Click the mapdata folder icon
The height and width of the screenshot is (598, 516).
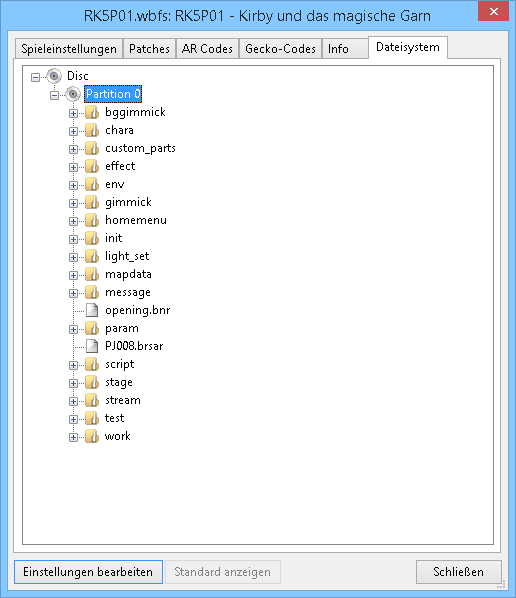point(92,275)
